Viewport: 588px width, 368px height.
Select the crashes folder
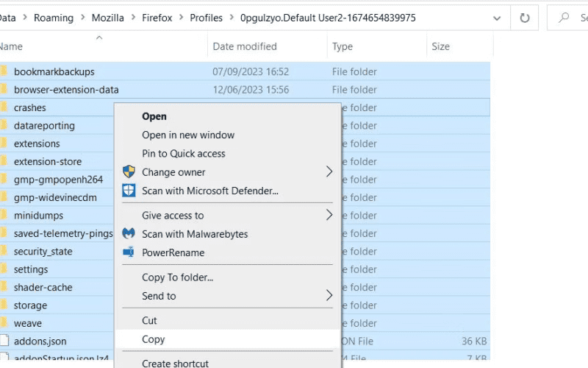[x=29, y=107]
